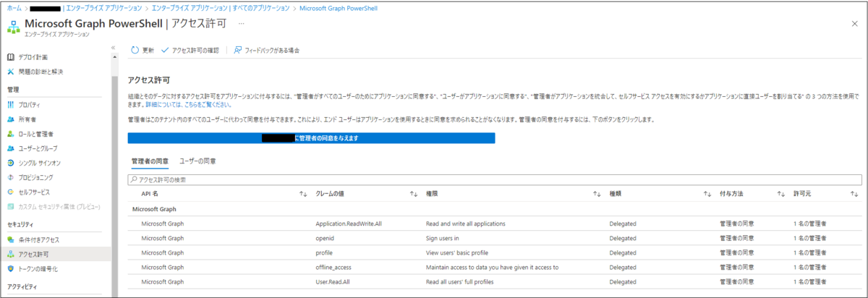Click the User.Read.All claim value
Image resolution: width=868 pixels, height=298 pixels.
(x=334, y=282)
